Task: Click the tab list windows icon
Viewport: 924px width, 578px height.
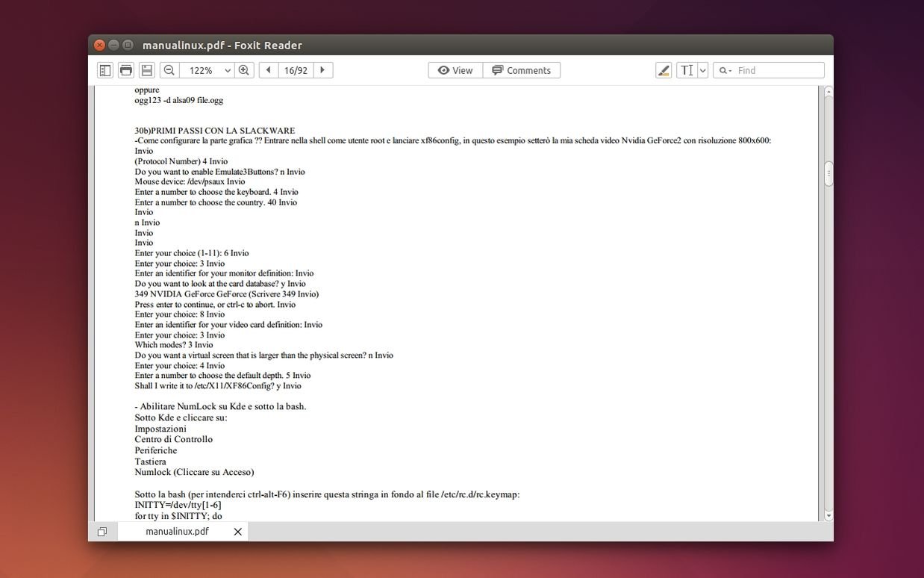Action: (102, 532)
